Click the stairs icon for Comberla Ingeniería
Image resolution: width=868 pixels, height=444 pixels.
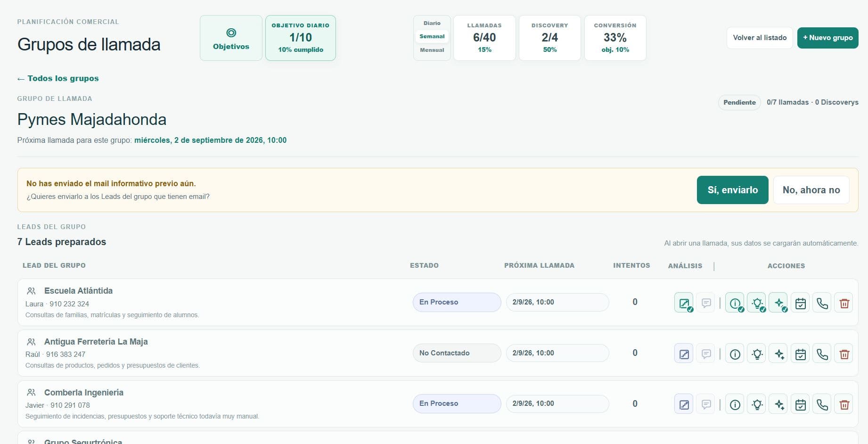pos(684,404)
